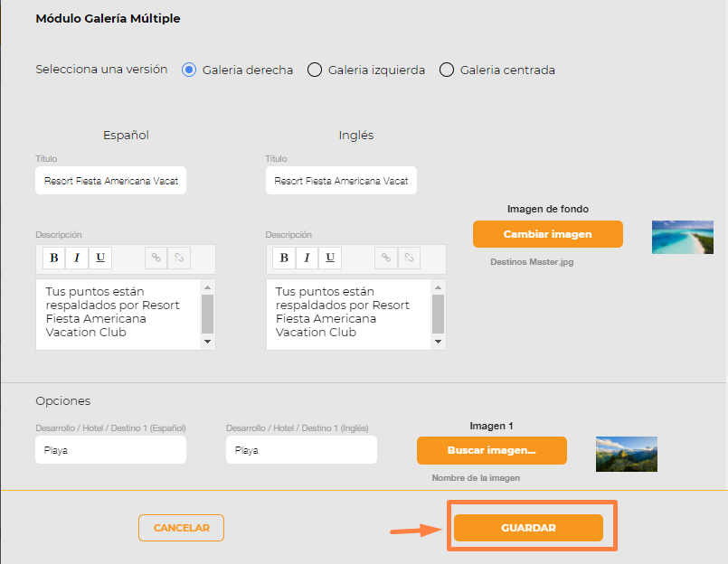Click the Español column heading
The width and height of the screenshot is (728, 564).
(126, 135)
